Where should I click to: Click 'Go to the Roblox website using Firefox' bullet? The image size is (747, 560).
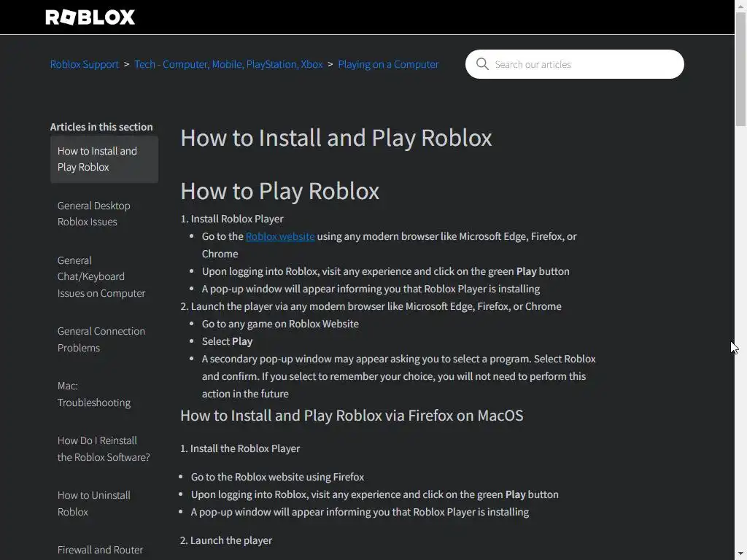pos(277,477)
